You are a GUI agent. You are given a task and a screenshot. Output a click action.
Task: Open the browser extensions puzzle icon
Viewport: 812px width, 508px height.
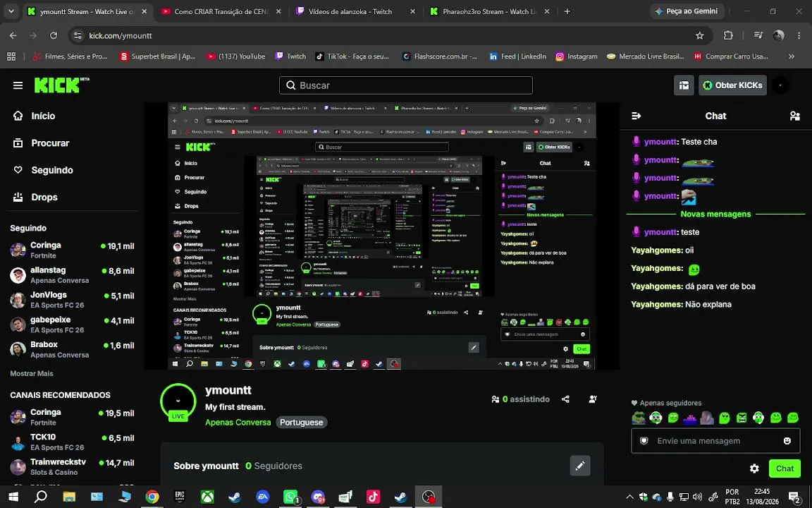tap(728, 36)
